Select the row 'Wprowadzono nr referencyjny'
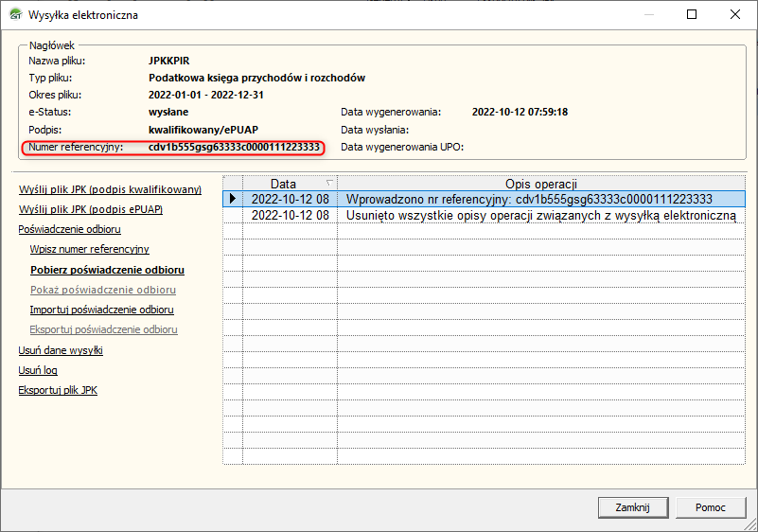The height and width of the screenshot is (532, 758). (x=484, y=199)
